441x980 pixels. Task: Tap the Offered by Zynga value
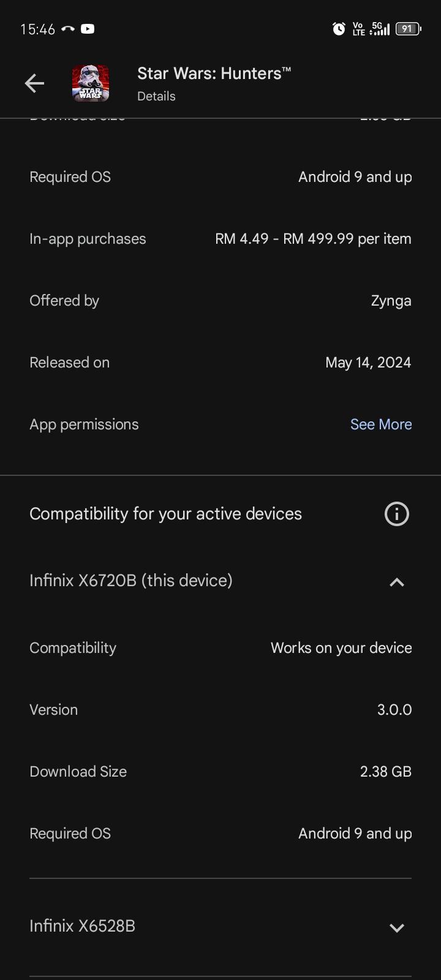click(x=391, y=301)
